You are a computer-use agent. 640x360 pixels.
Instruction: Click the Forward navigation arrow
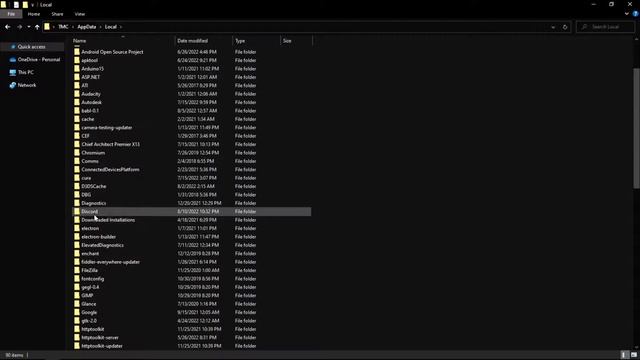19,27
